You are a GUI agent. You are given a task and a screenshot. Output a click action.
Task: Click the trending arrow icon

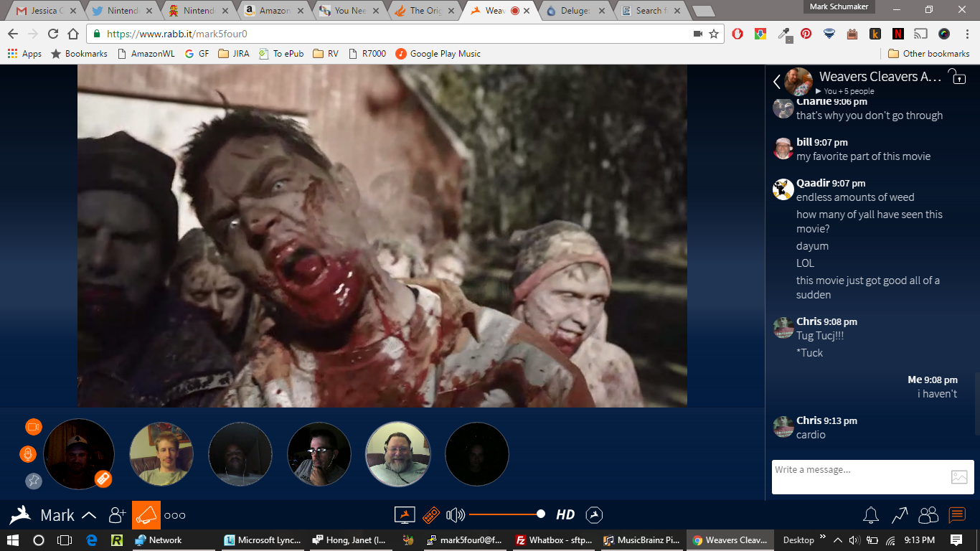[x=900, y=515]
